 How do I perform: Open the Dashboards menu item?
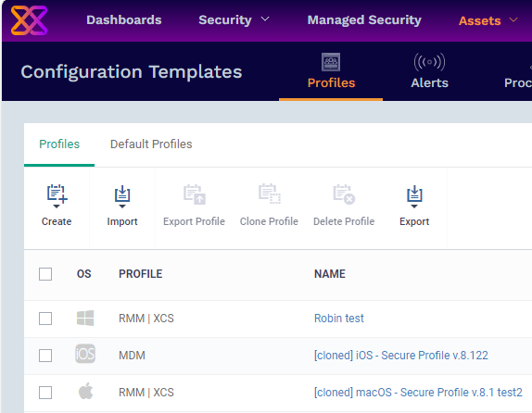click(x=124, y=19)
